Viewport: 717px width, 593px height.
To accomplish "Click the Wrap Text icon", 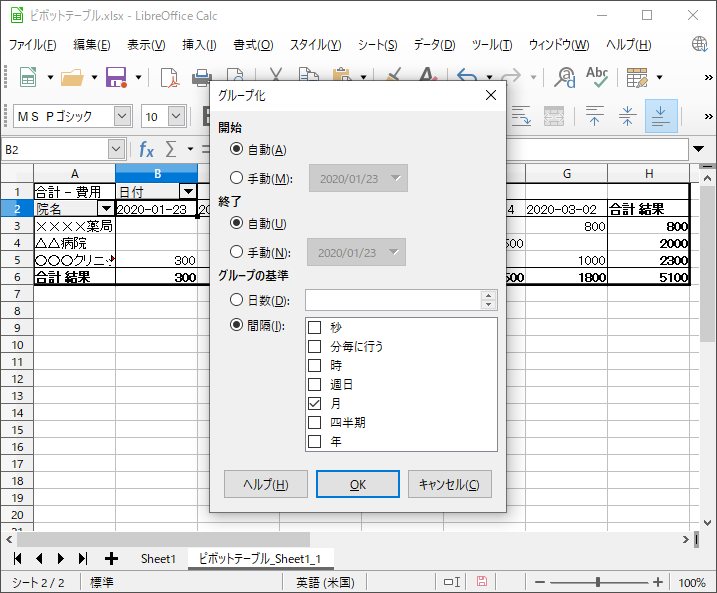I will [x=521, y=116].
